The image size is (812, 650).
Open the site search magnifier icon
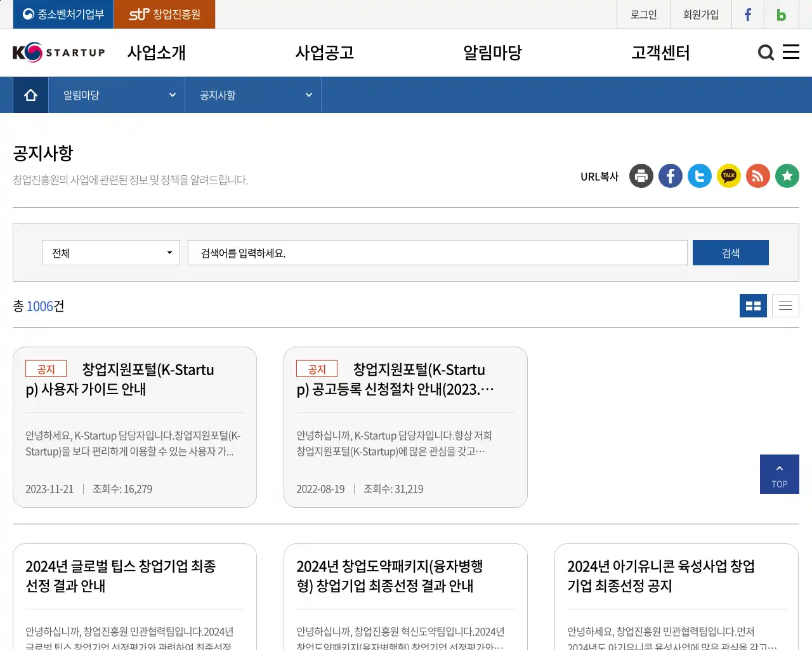(x=766, y=53)
